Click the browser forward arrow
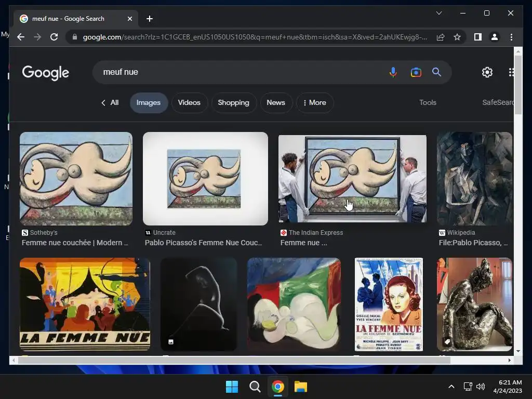This screenshot has height=399, width=532. (37, 37)
